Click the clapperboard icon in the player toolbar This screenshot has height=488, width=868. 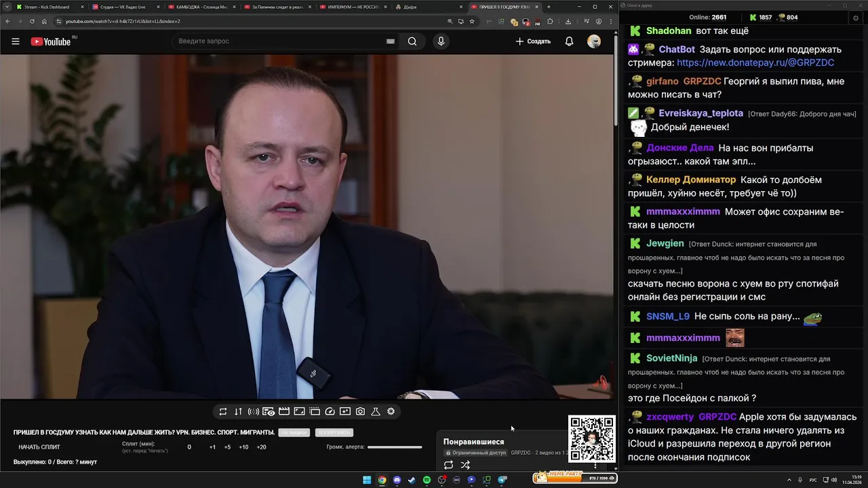click(284, 411)
